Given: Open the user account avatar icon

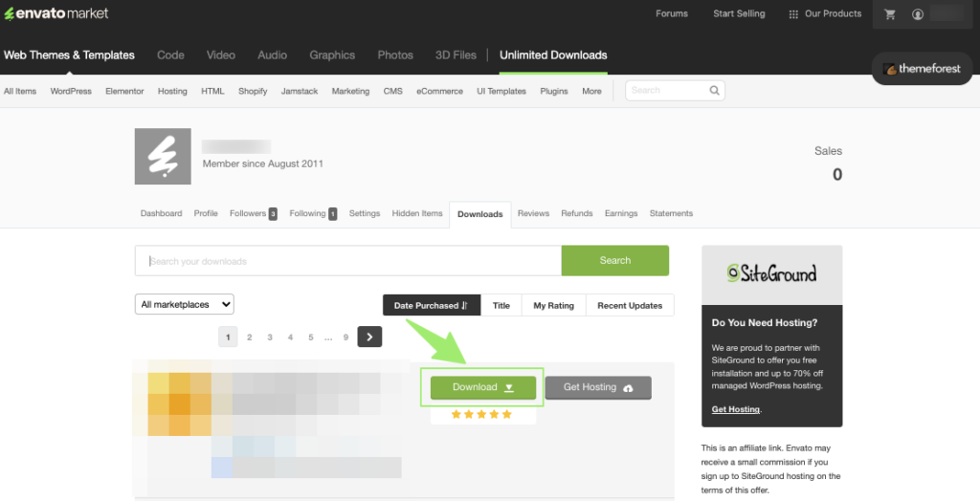Looking at the screenshot, I should pos(918,13).
